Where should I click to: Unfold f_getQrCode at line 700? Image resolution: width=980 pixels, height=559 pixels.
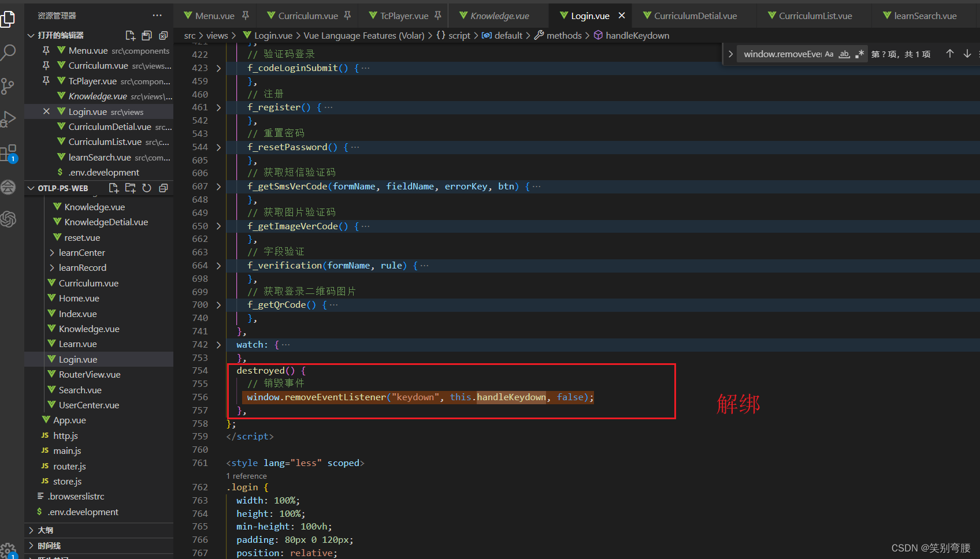click(218, 305)
